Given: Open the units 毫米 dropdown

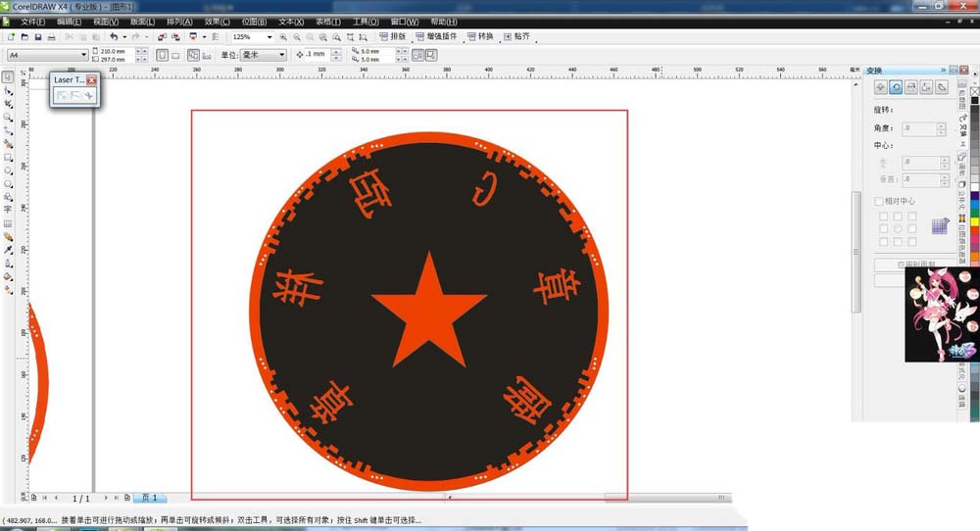Looking at the screenshot, I should tap(282, 56).
